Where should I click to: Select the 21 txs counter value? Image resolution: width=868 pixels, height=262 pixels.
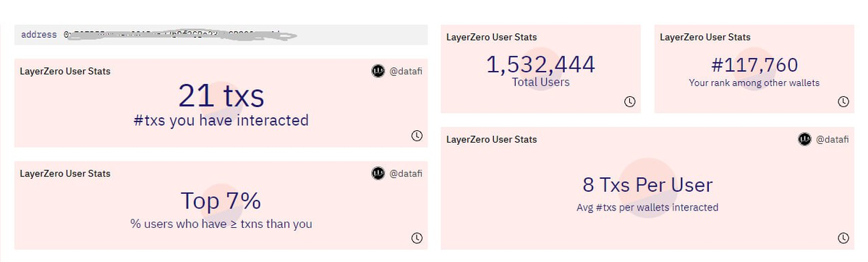(x=221, y=96)
